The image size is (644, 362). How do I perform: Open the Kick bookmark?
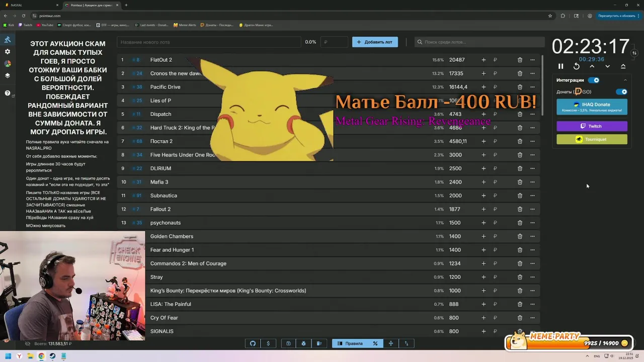point(9,25)
